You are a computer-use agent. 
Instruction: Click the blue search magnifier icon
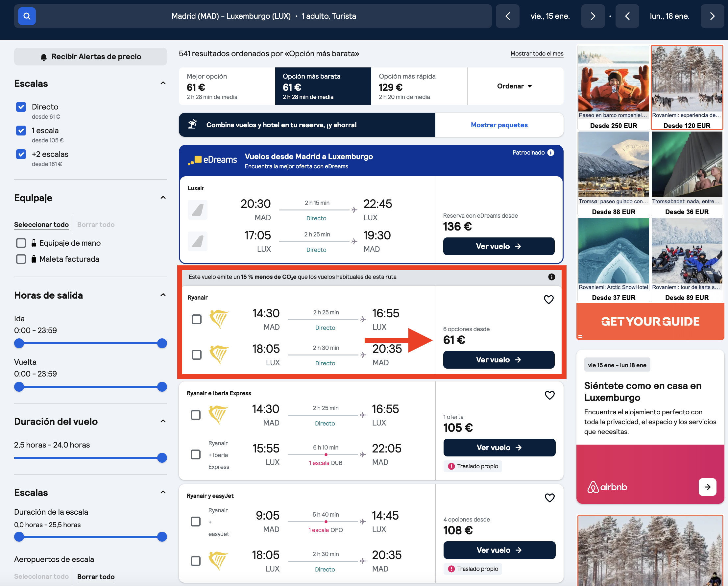click(x=27, y=16)
